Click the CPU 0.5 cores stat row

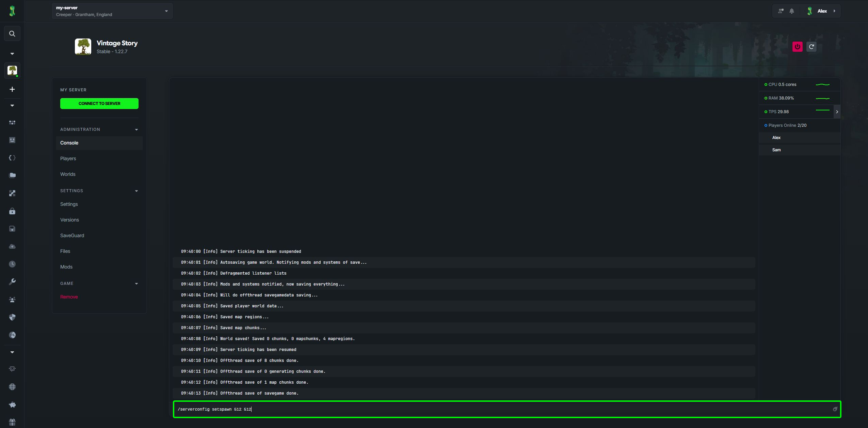click(800, 85)
